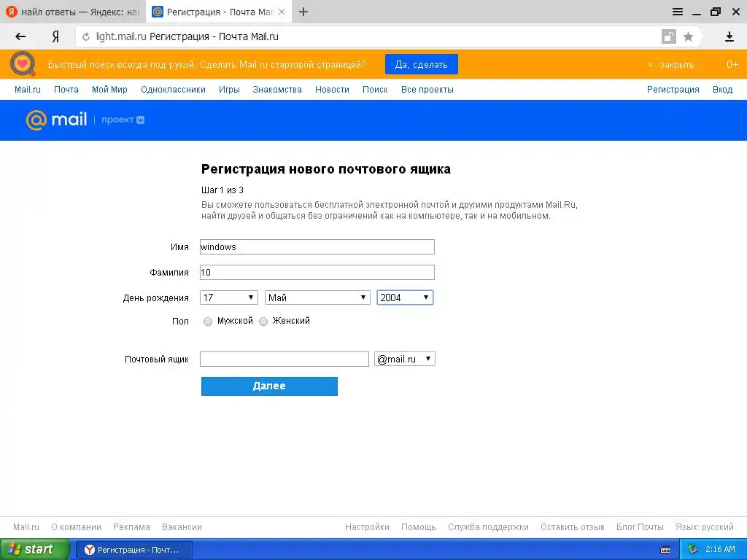Screen dimensions: 747x560
Task: Click the tablet/lock icon in the address bar
Action: pyautogui.click(x=669, y=36)
